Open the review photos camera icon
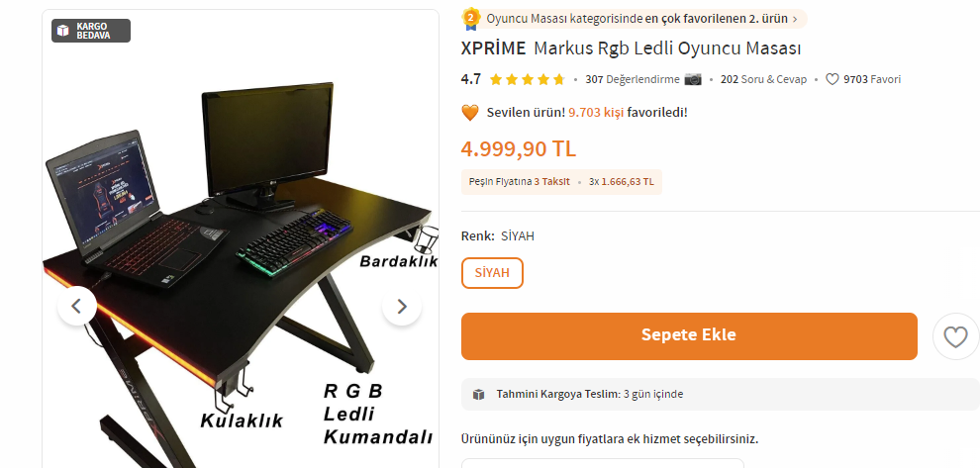This screenshot has height=468, width=980. pos(693,79)
